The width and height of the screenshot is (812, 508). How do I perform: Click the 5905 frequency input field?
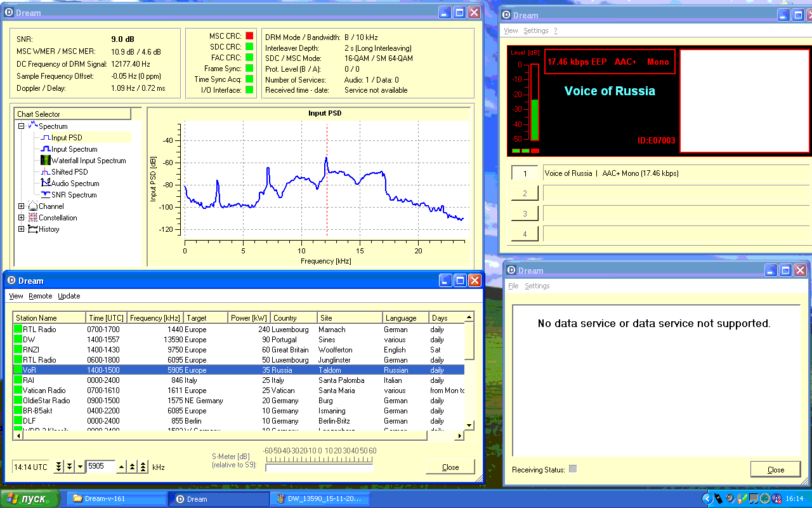point(101,467)
